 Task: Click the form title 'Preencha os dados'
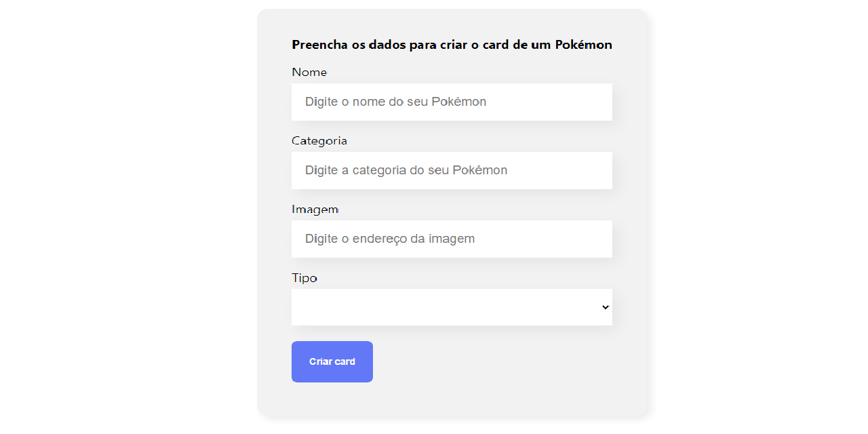click(452, 44)
